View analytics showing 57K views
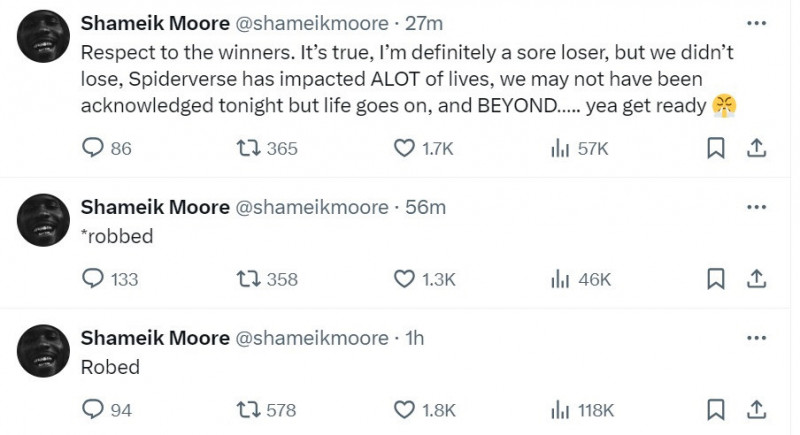Viewport: 800px width, 435px height. coord(580,148)
